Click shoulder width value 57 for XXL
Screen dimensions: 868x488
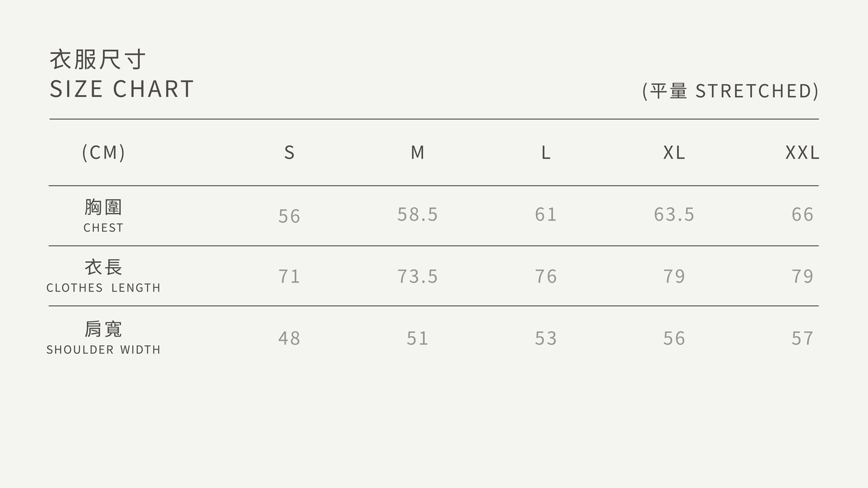pyautogui.click(x=802, y=339)
